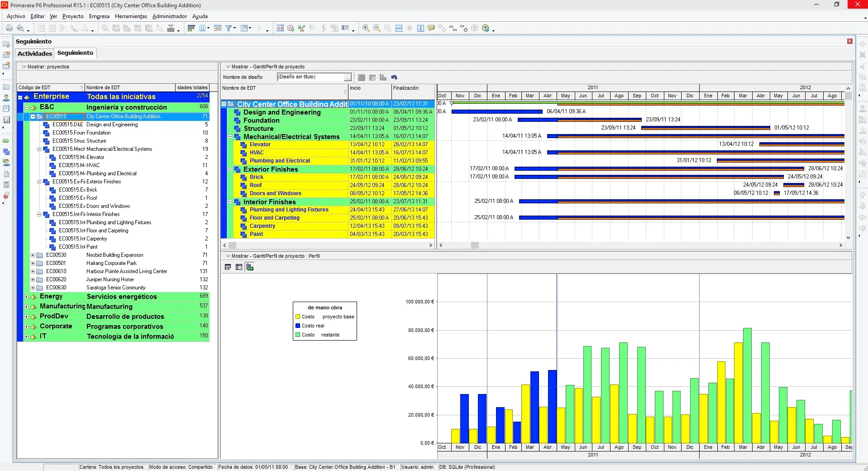Viewport: 868px width, 471px height.
Task: Open the Filter funnel tool
Action: coord(229,28)
